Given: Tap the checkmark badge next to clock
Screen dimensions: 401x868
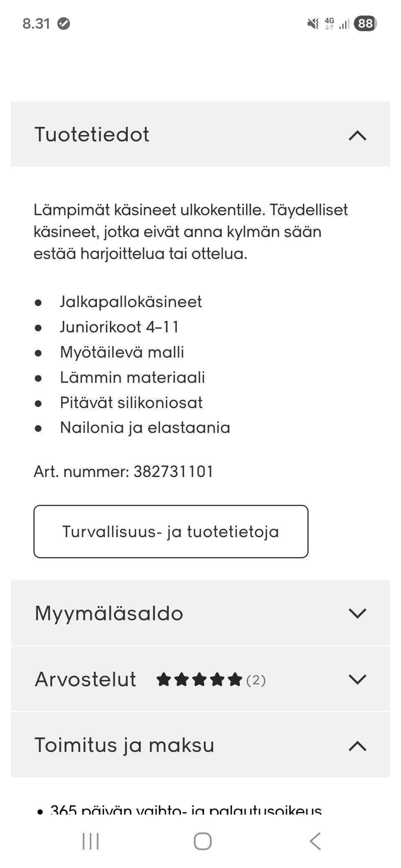Looking at the screenshot, I should [x=64, y=25].
